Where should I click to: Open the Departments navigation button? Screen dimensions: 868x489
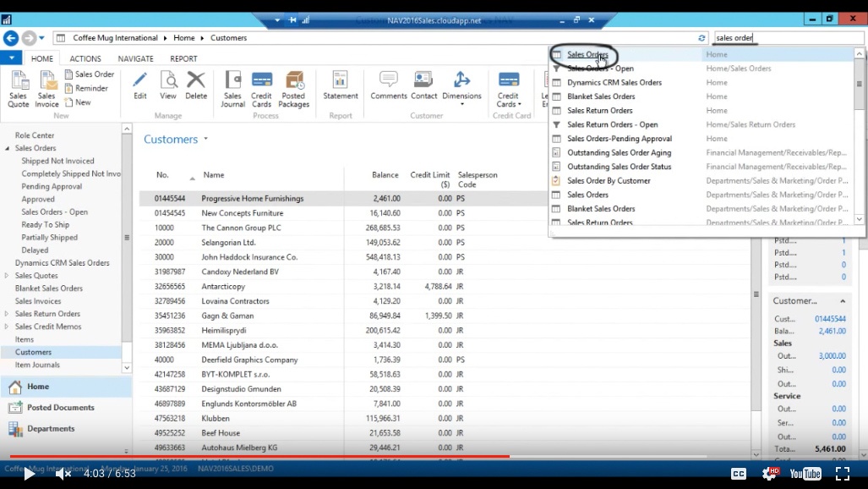pyautogui.click(x=52, y=428)
